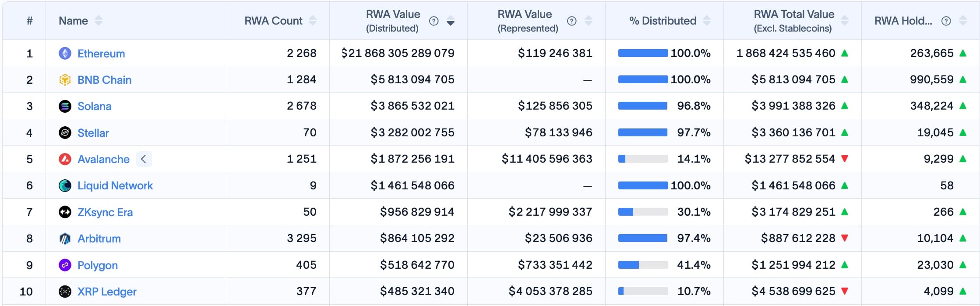Click the green arrow beside BNB Chain holders 990,559

962,79
